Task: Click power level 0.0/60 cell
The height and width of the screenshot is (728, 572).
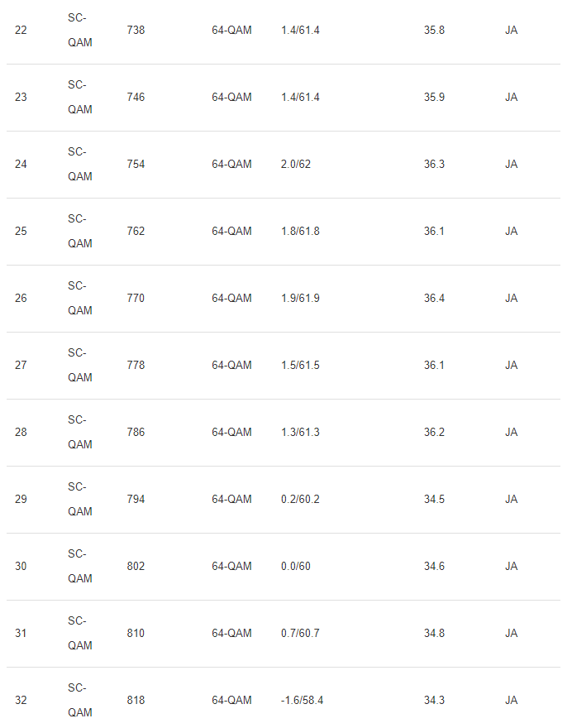Action: click(296, 567)
